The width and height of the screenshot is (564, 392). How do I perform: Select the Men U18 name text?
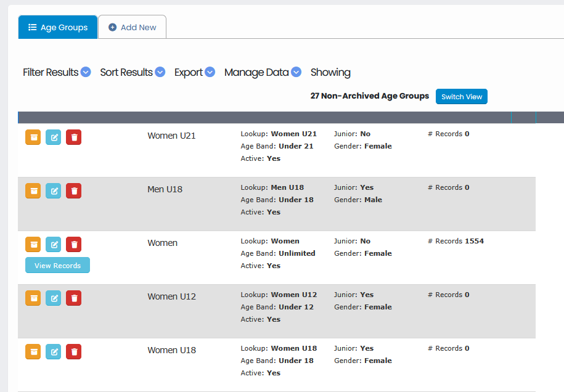click(165, 189)
